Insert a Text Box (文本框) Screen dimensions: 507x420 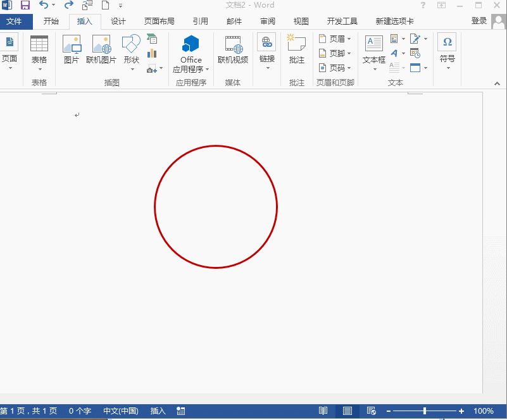[374, 53]
